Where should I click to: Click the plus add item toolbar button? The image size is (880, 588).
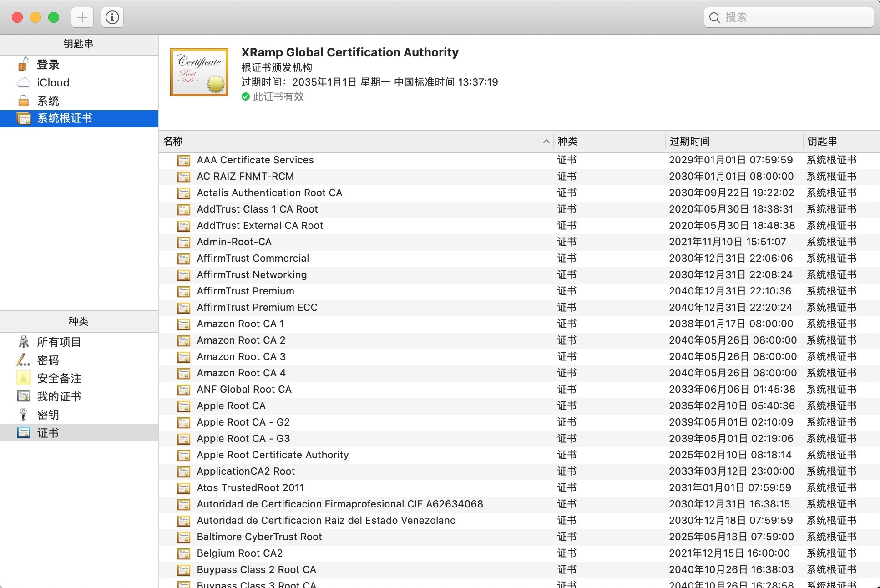[82, 18]
